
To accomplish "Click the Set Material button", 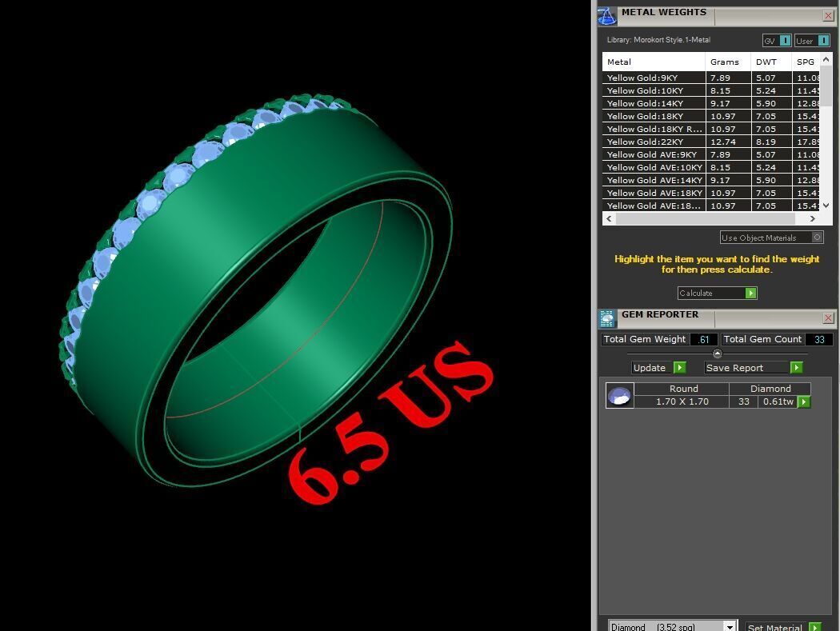I will pyautogui.click(x=784, y=627).
